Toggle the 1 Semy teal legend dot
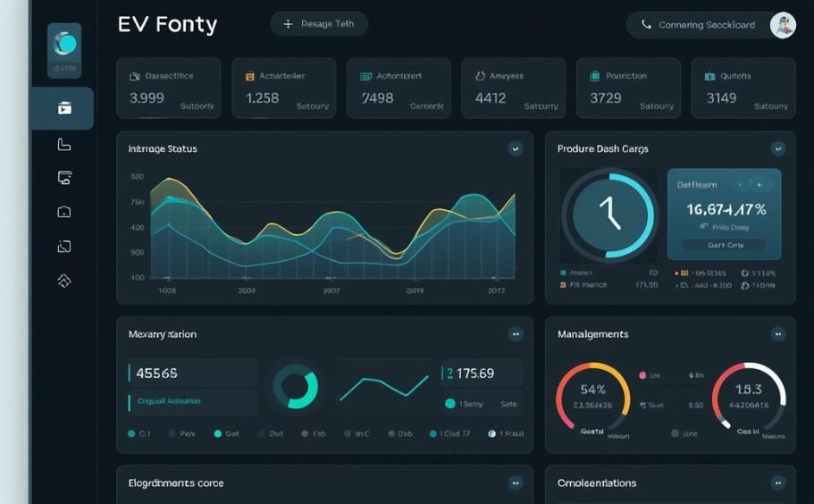 (x=450, y=404)
